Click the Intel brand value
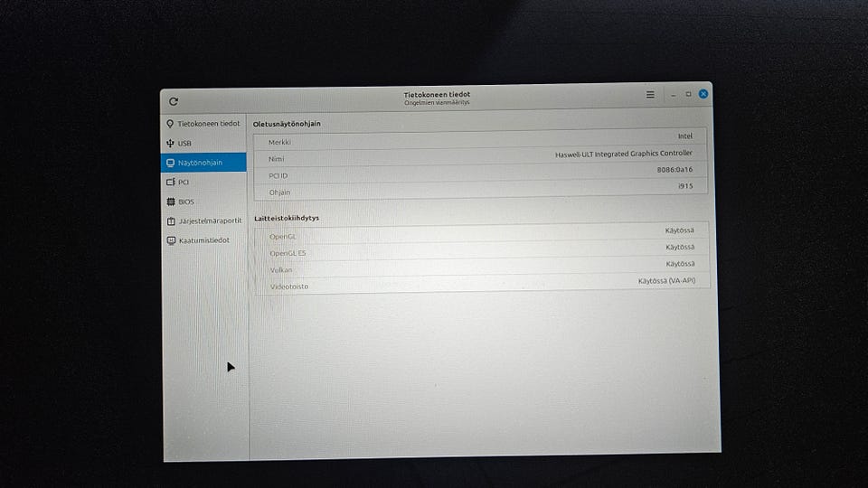Screen dimensions: 868x488 pos(684,136)
